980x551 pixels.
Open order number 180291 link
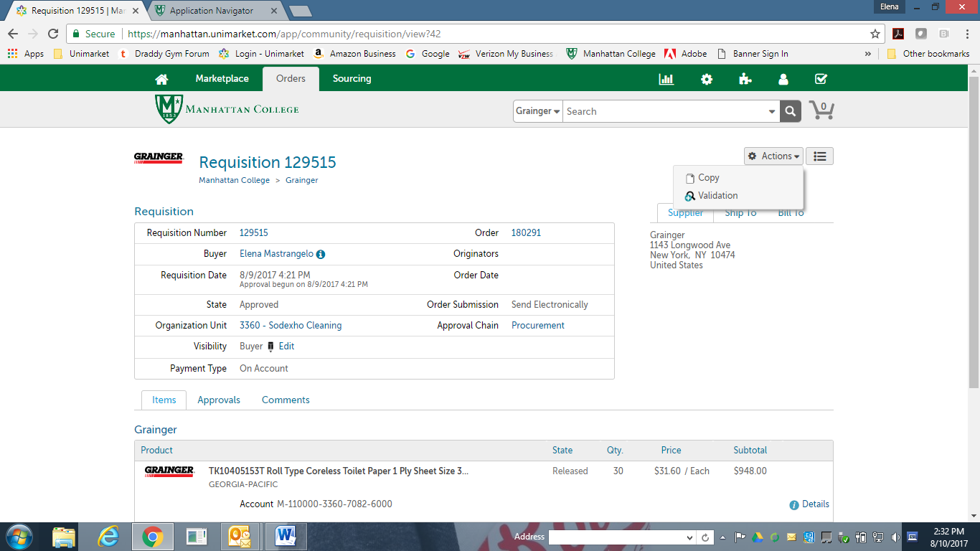point(526,233)
